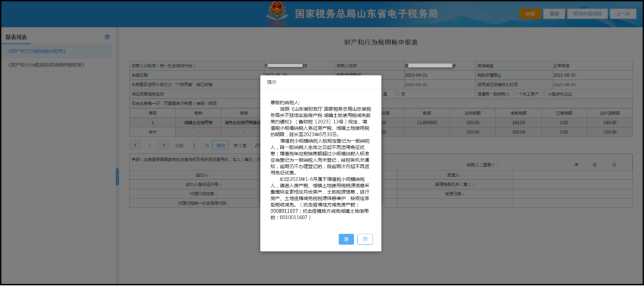Collapse the sidebar using the blue edge handle
Viewport: 644px width, 286px height.
point(117,176)
